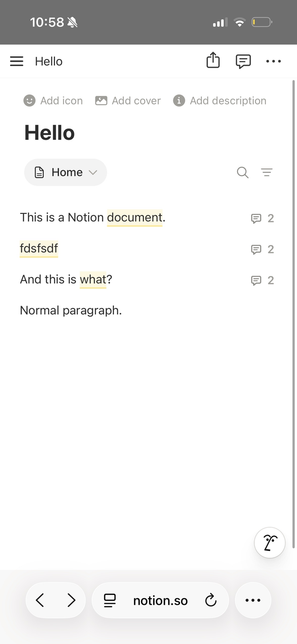Open the filter lines icon
The image size is (297, 644).
[x=267, y=172]
